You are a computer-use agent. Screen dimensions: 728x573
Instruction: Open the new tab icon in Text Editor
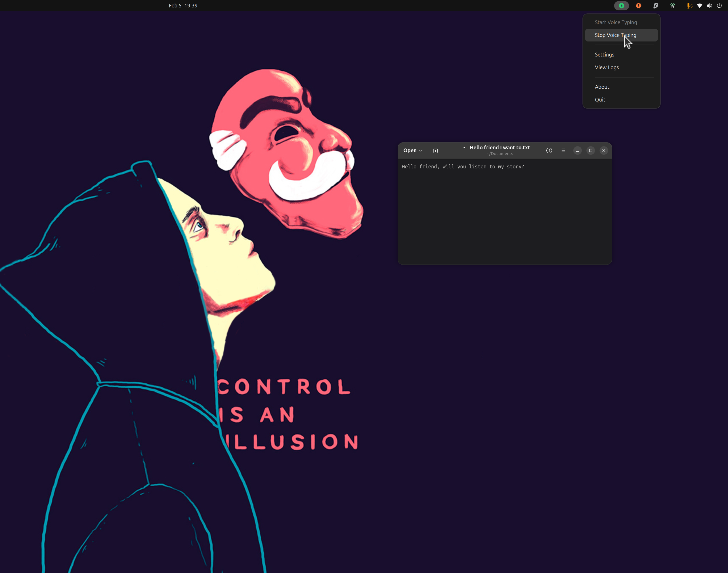click(x=435, y=150)
